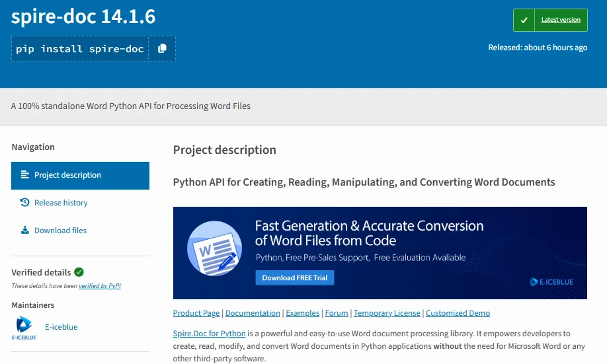Open the Product Page link
Image resolution: width=607 pixels, height=364 pixels.
point(196,313)
